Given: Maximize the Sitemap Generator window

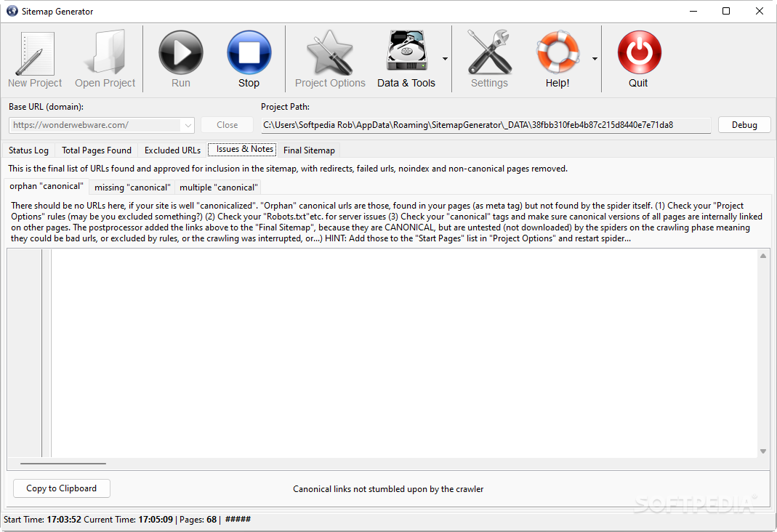Looking at the screenshot, I should pos(726,11).
